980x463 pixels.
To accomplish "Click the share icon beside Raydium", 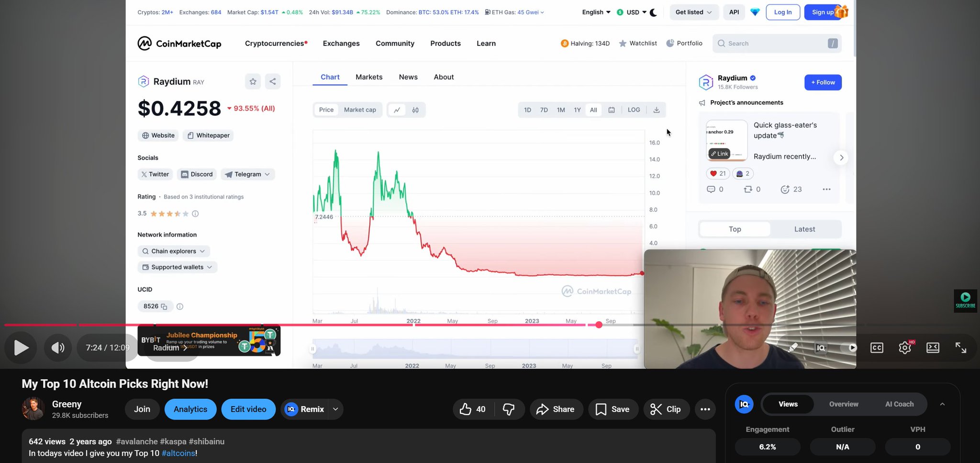I will [273, 81].
